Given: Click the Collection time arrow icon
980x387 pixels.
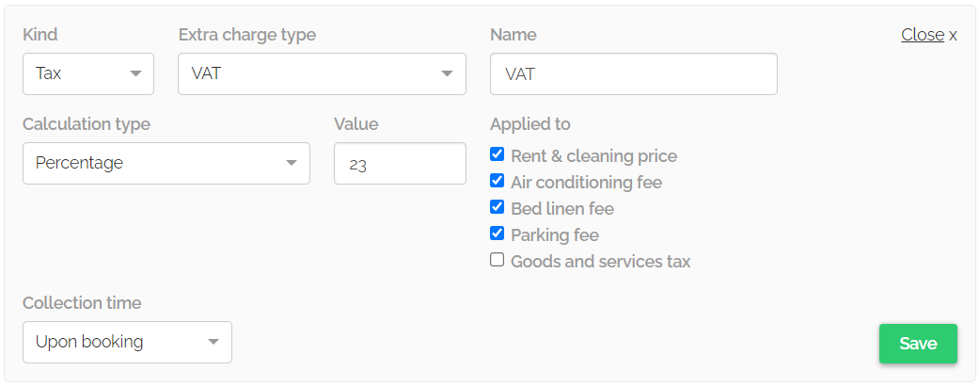Looking at the screenshot, I should pos(213,342).
